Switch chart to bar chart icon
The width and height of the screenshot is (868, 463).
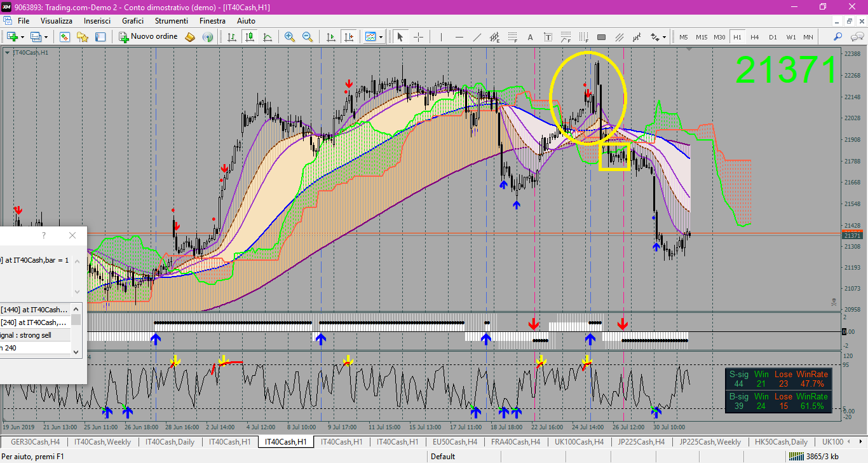(232, 37)
